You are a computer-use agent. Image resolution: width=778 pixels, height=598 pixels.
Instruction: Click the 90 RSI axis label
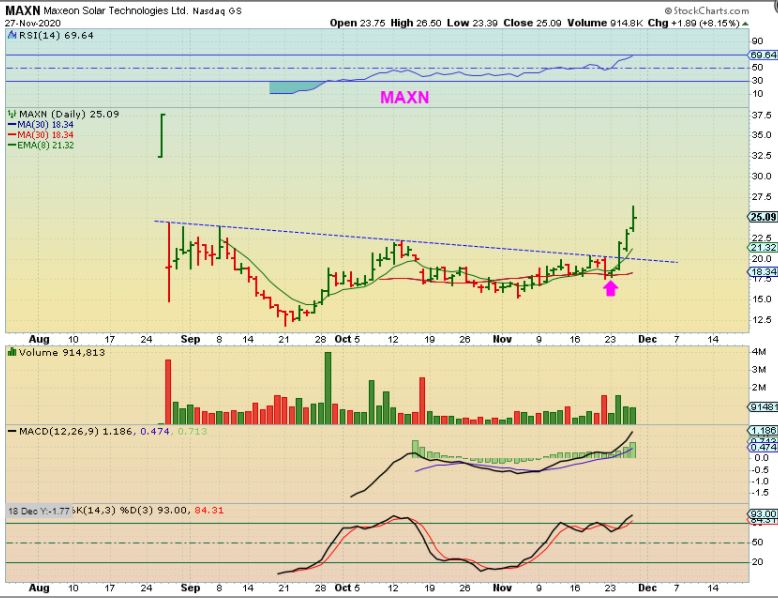pos(757,41)
